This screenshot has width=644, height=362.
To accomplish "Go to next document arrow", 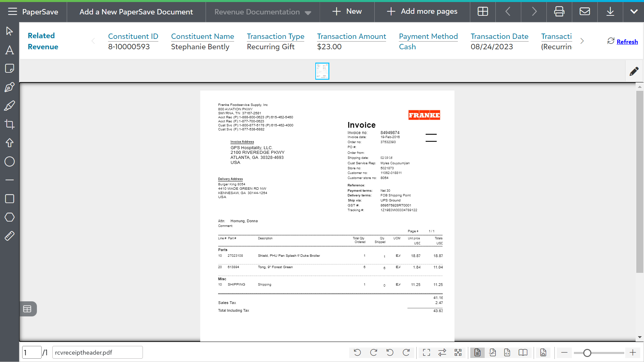I will 534,11.
